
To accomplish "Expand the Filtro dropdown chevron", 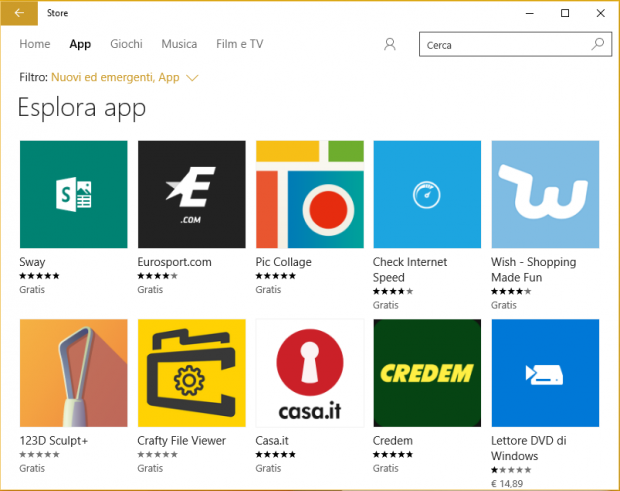I will tap(192, 78).
